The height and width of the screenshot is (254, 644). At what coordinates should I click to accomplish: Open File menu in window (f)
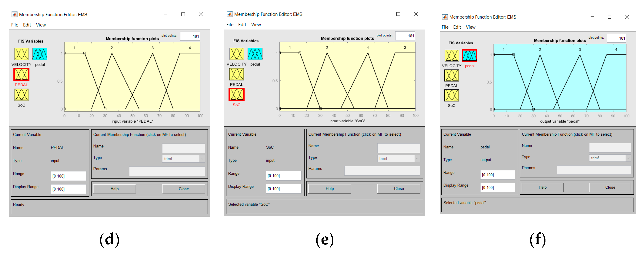click(445, 27)
